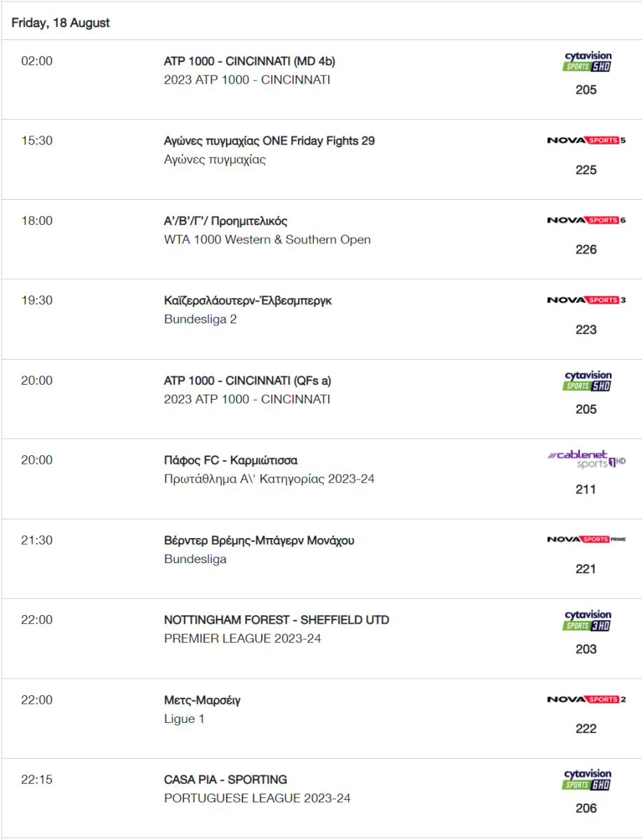Open Πάφος FC - Καρμιώτισσα match
The image size is (642, 840).
point(231,460)
